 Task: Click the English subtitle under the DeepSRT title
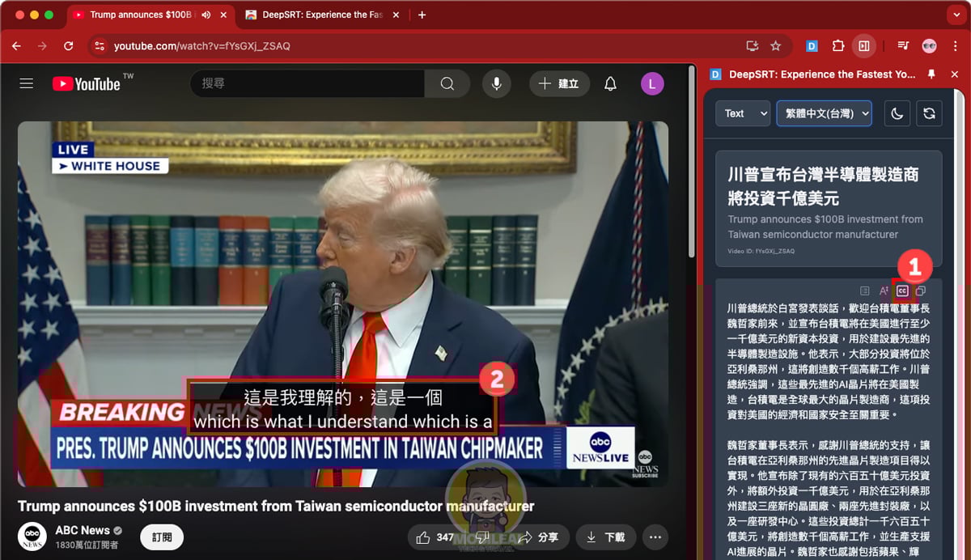tap(825, 227)
